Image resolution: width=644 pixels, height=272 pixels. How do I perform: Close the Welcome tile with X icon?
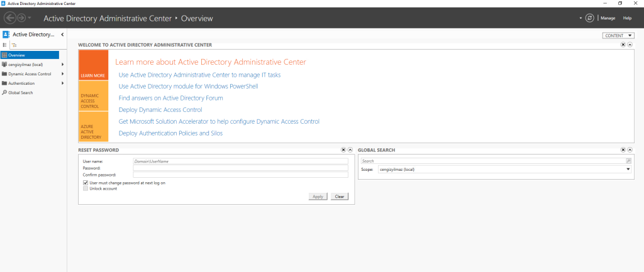[623, 45]
